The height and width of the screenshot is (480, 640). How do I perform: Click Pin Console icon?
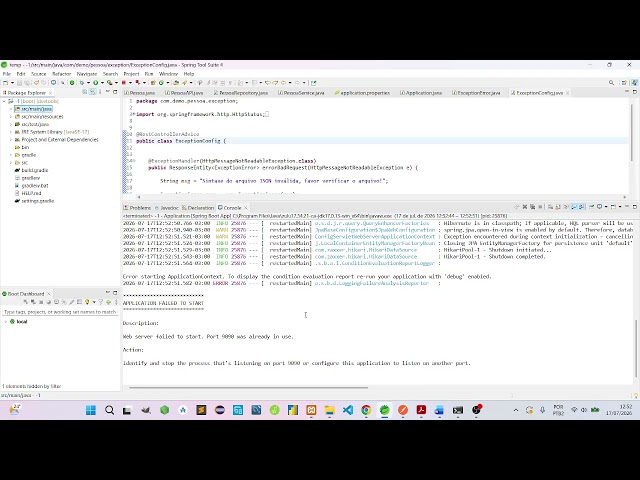pyautogui.click(x=591, y=207)
